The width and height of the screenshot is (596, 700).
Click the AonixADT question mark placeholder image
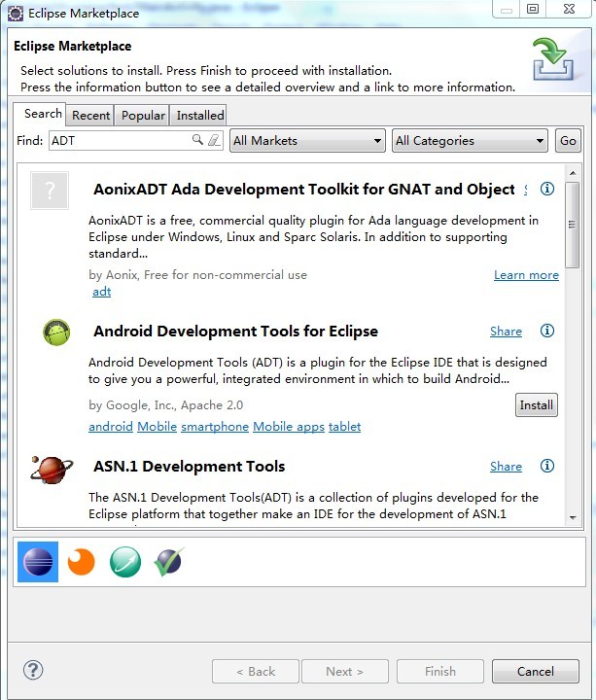coord(50,191)
